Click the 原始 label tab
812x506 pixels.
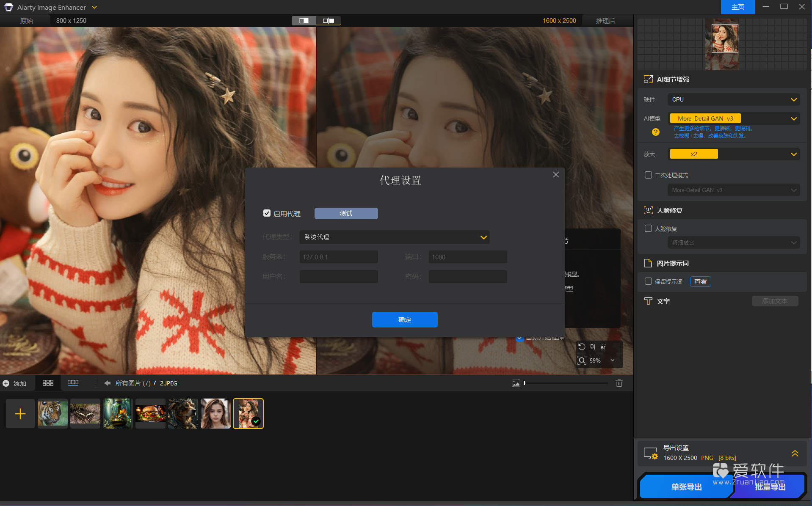26,21
